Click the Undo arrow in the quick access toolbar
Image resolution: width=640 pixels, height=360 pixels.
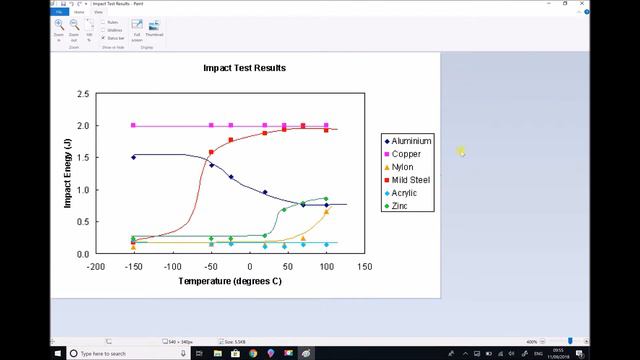(71, 4)
